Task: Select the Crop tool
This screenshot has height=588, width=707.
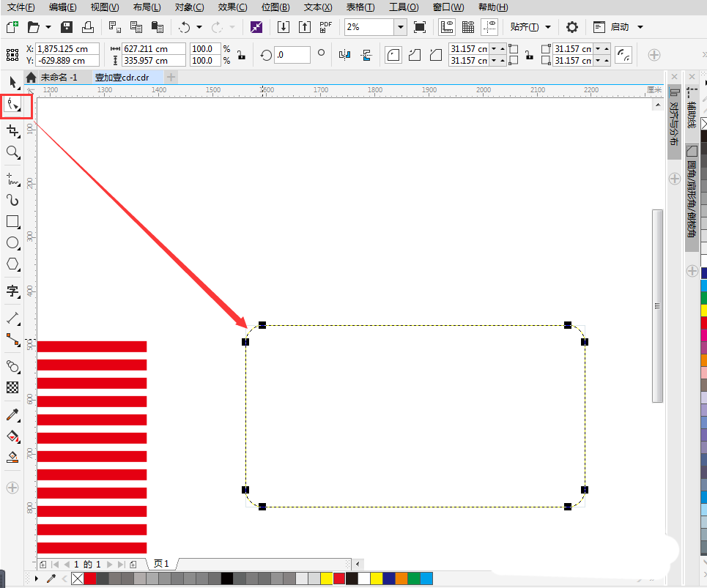Action: (13, 130)
